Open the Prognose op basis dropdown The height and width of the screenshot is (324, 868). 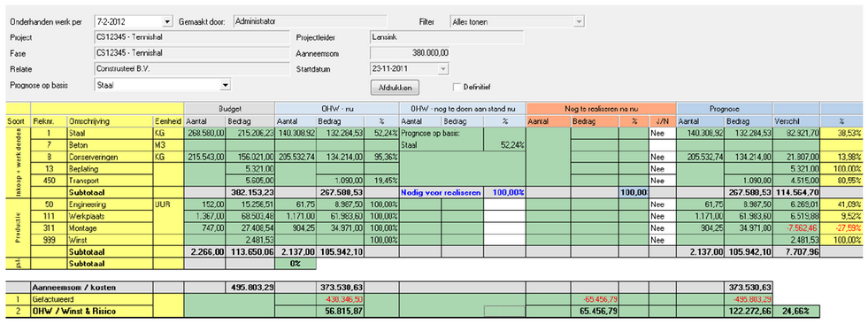[x=225, y=85]
